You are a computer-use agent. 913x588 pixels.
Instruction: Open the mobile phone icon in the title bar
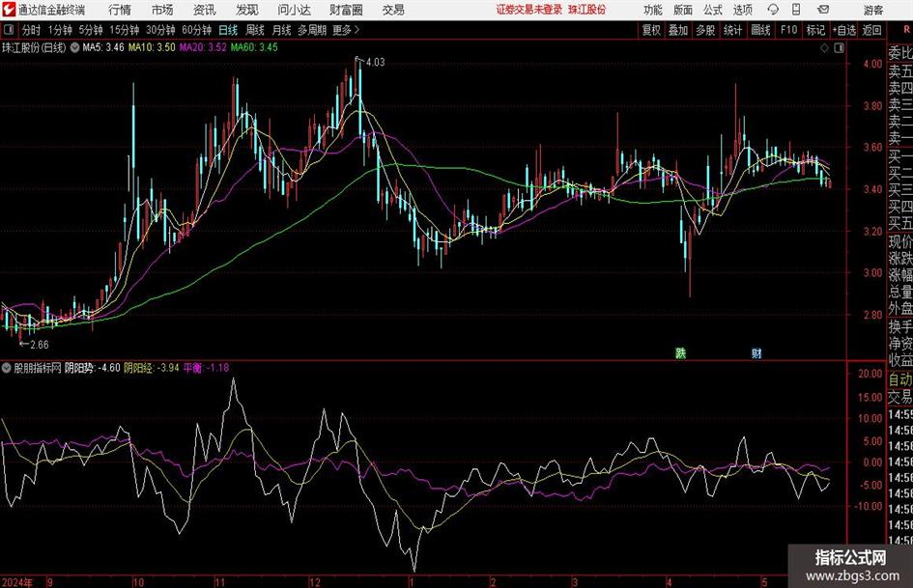pyautogui.click(x=796, y=10)
